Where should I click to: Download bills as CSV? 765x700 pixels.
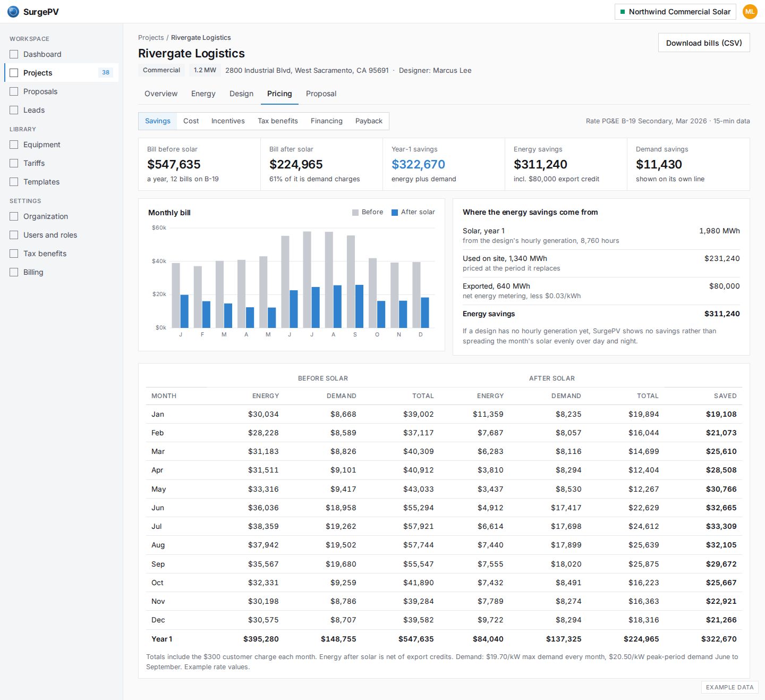704,43
